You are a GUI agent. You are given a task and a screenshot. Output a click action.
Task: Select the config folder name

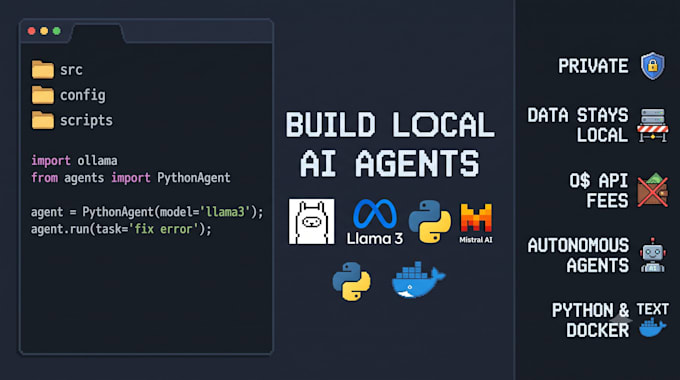click(82, 95)
